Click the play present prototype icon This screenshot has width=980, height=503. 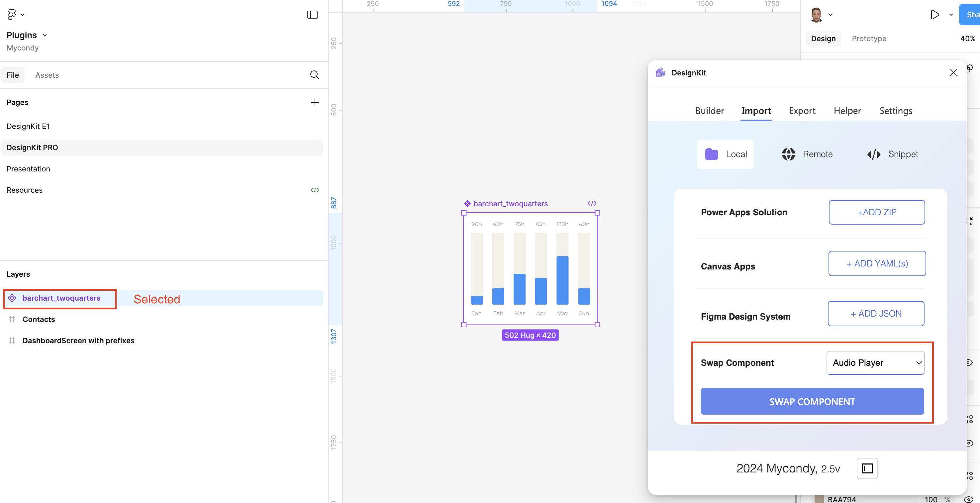[935, 15]
